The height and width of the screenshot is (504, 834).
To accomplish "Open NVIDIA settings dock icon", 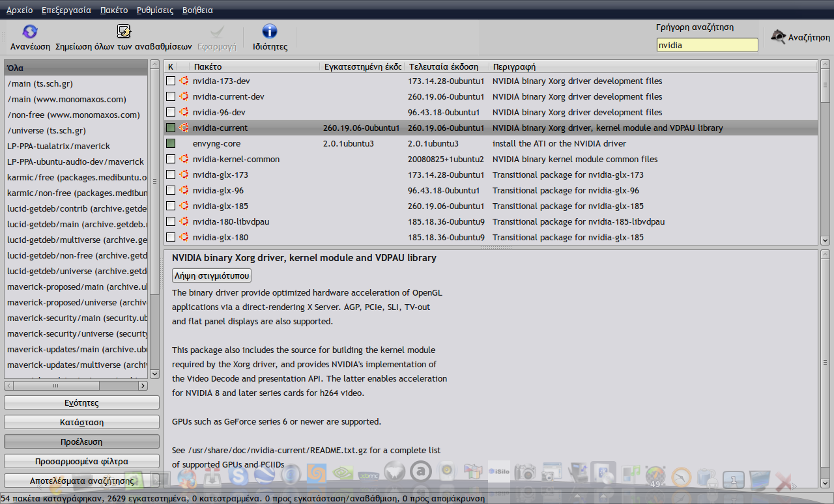I will click(x=343, y=473).
